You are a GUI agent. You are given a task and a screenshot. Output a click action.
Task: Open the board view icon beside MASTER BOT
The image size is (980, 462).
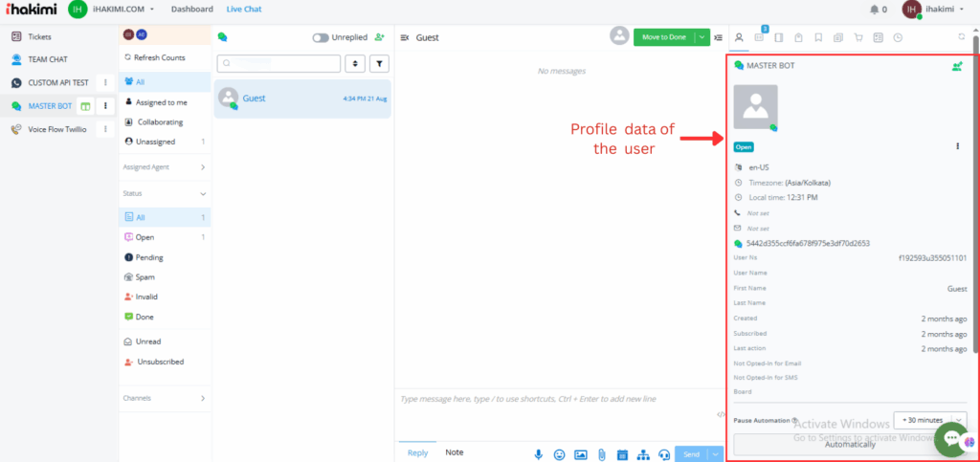(85, 105)
